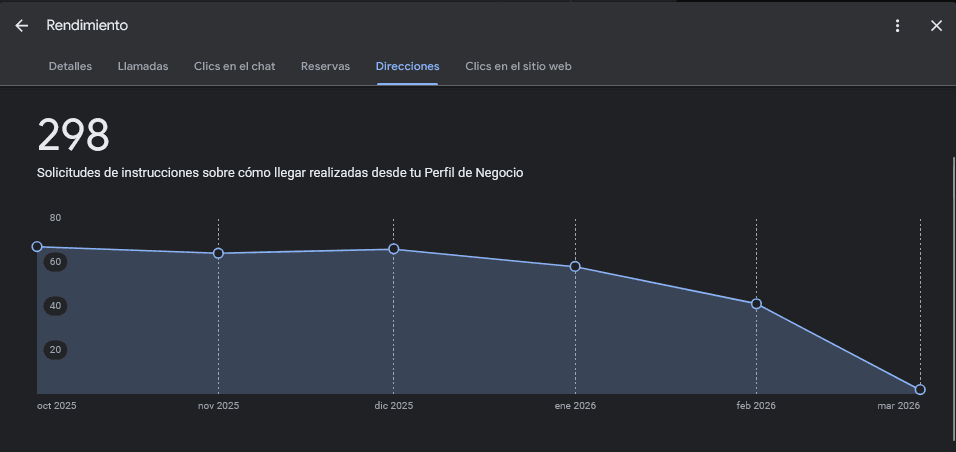The width and height of the screenshot is (956, 452).
Task: Click the 298 total requests number
Action: (73, 135)
